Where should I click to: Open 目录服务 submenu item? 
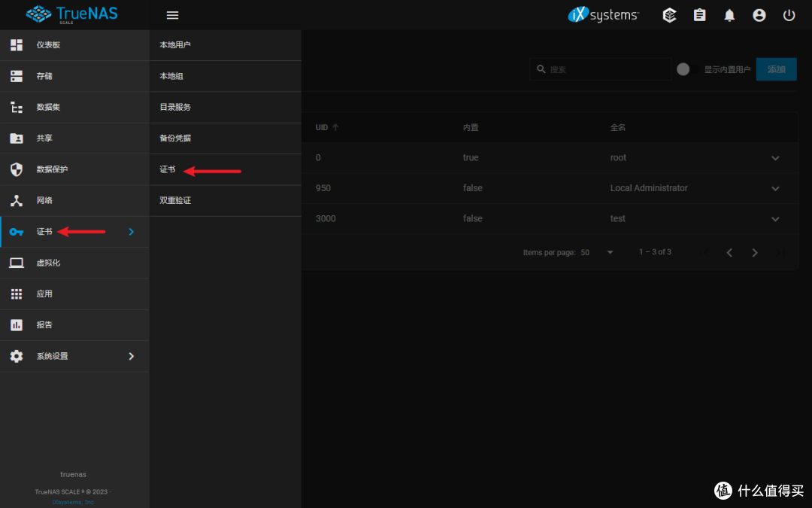(226, 108)
